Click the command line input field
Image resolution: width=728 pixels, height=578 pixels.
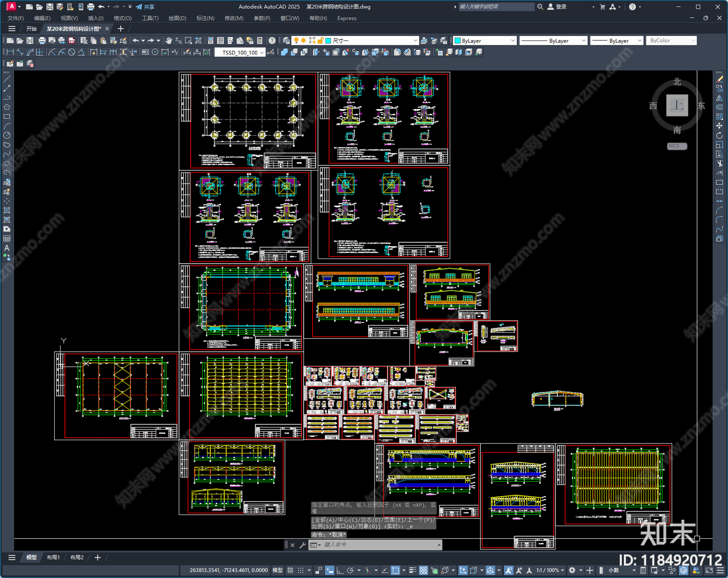point(375,545)
